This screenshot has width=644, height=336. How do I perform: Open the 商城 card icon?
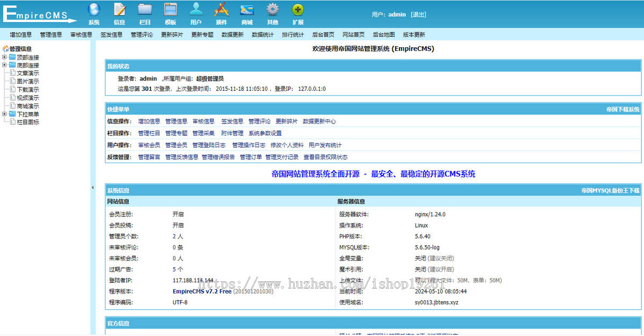click(247, 10)
